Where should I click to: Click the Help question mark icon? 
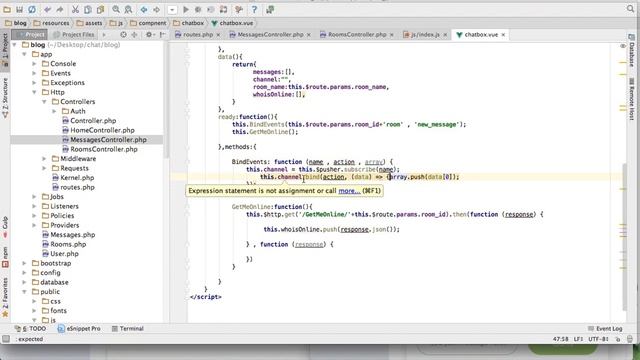tap(254, 9)
